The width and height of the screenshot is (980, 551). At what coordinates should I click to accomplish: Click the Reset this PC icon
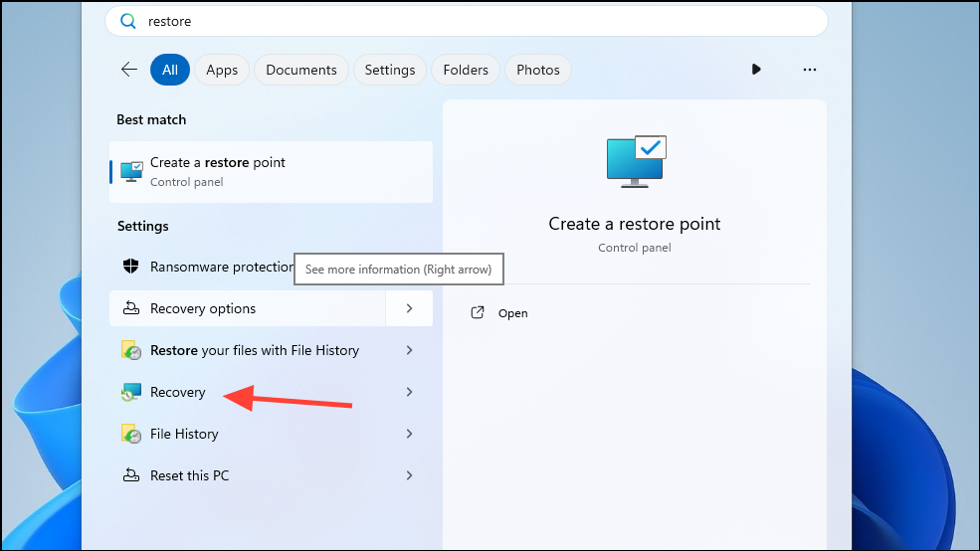pyautogui.click(x=130, y=475)
